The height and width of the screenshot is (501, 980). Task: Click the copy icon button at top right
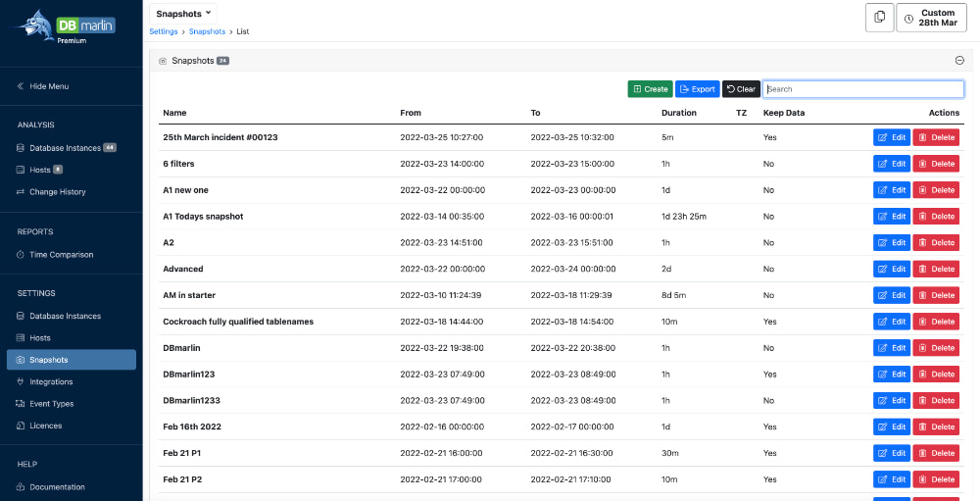879,18
